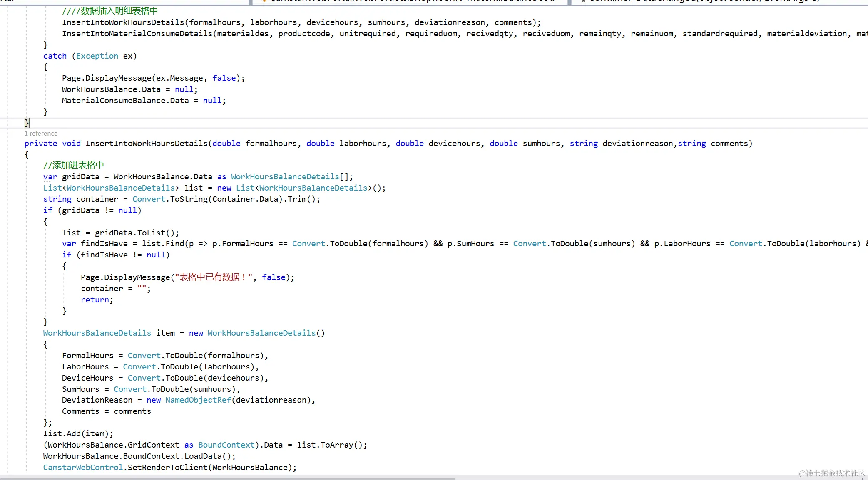
Task: Click CamstarWebControl on the last line
Action: 83,468
